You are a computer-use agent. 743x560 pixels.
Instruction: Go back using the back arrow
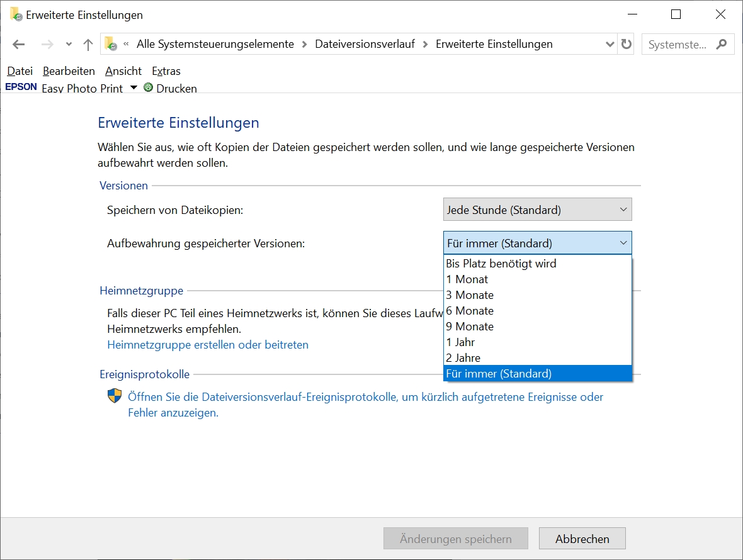point(18,45)
